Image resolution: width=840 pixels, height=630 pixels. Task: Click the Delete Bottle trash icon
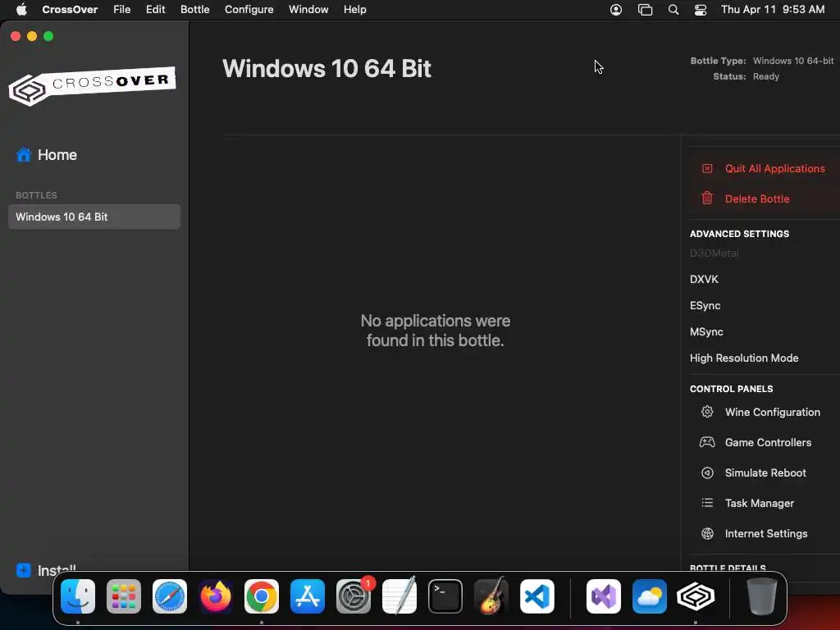pos(707,199)
